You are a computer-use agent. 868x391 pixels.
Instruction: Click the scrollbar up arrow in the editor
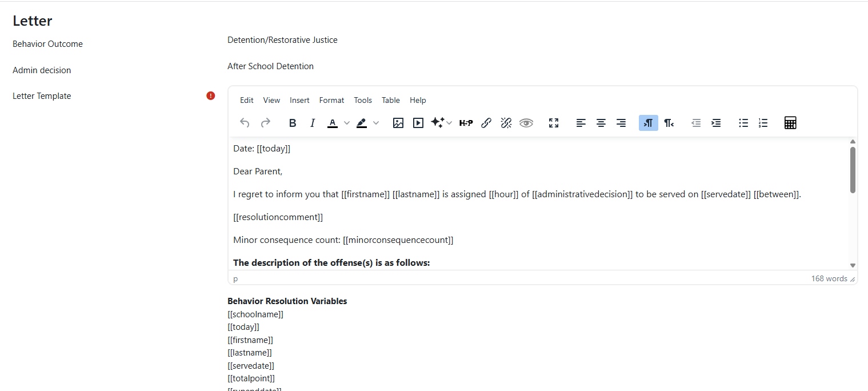[853, 141]
